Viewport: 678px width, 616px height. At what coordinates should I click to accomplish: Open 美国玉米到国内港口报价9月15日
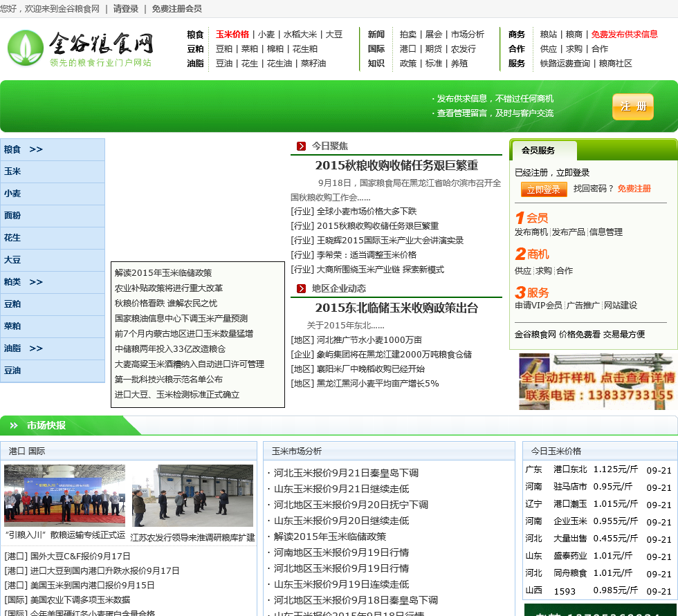92,586
